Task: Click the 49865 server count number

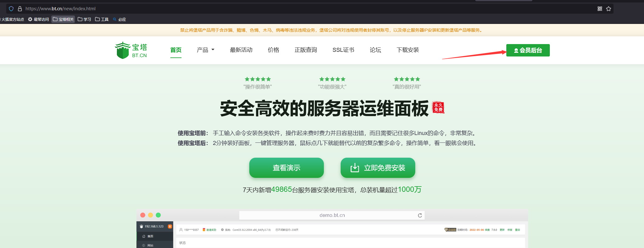Action: [282, 189]
